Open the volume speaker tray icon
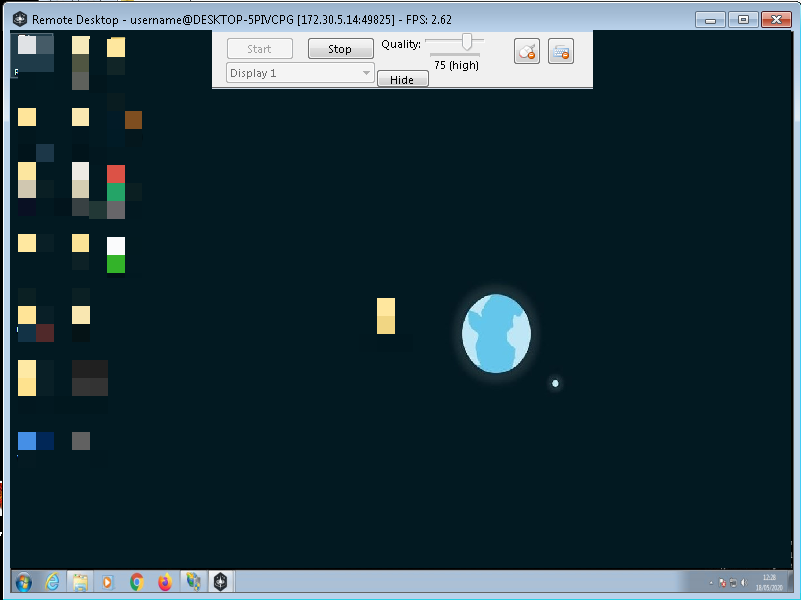Viewport: 802px width, 600px height. click(744, 583)
